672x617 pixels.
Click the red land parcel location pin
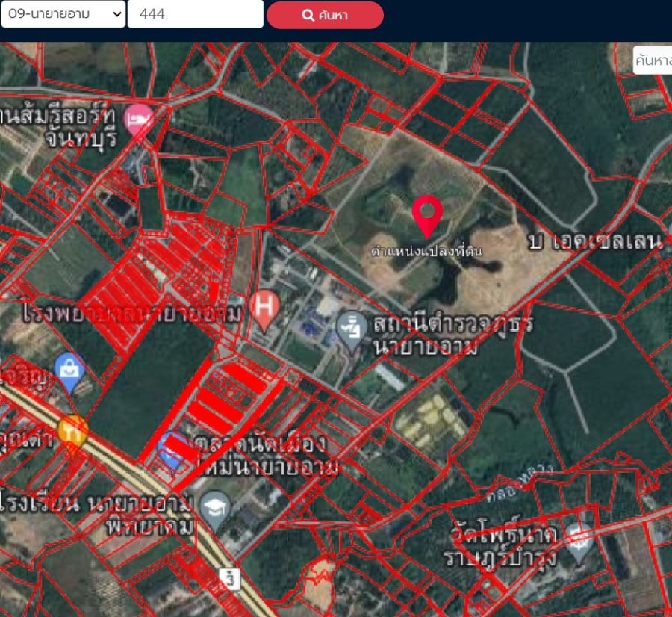[427, 215]
